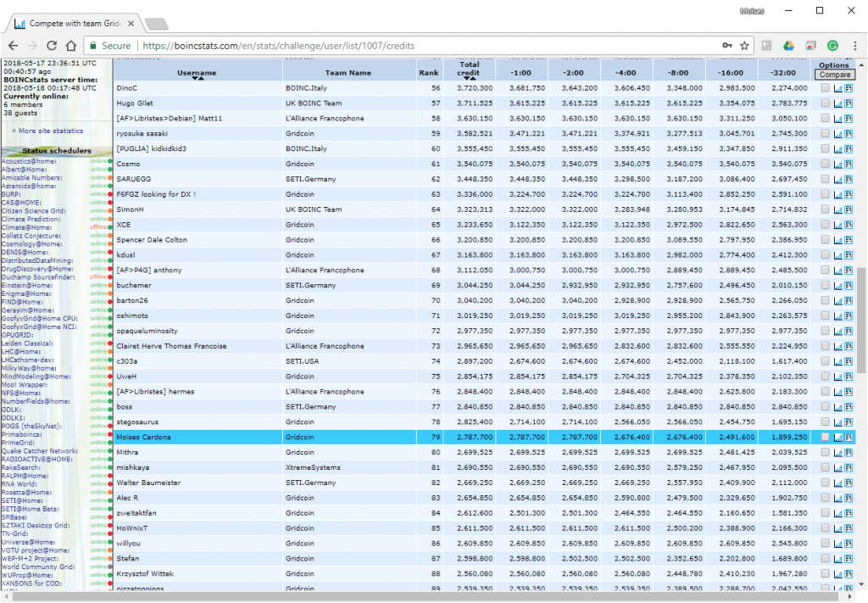Focus the address bar URL field
Screen dimensions: 868x603
click(278, 46)
